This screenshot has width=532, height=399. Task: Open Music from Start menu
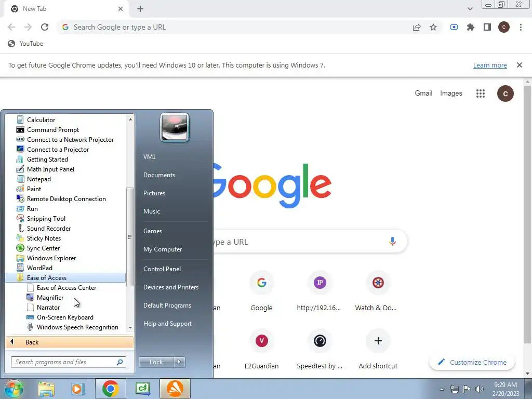pos(151,211)
